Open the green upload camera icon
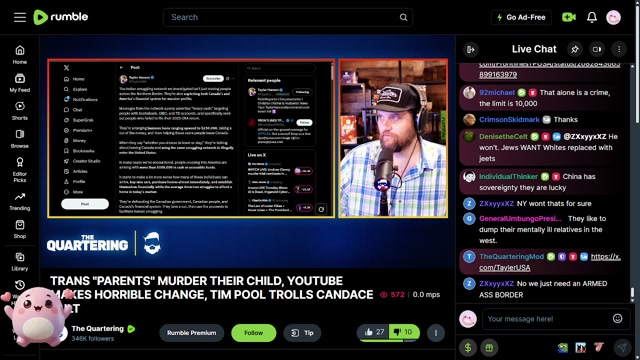The height and width of the screenshot is (360, 640). pyautogui.click(x=569, y=17)
